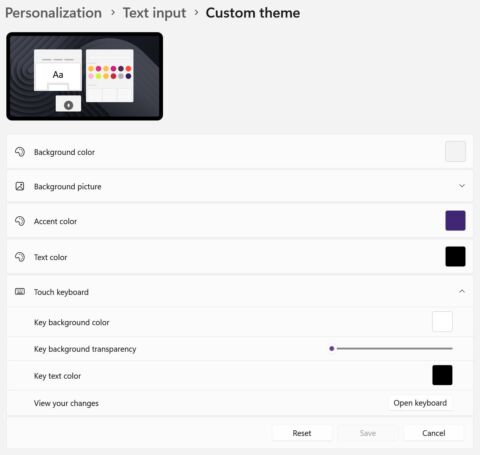Viewport: 480px width, 455px height.
Task: Open the Background color swatch picker
Action: (x=455, y=151)
